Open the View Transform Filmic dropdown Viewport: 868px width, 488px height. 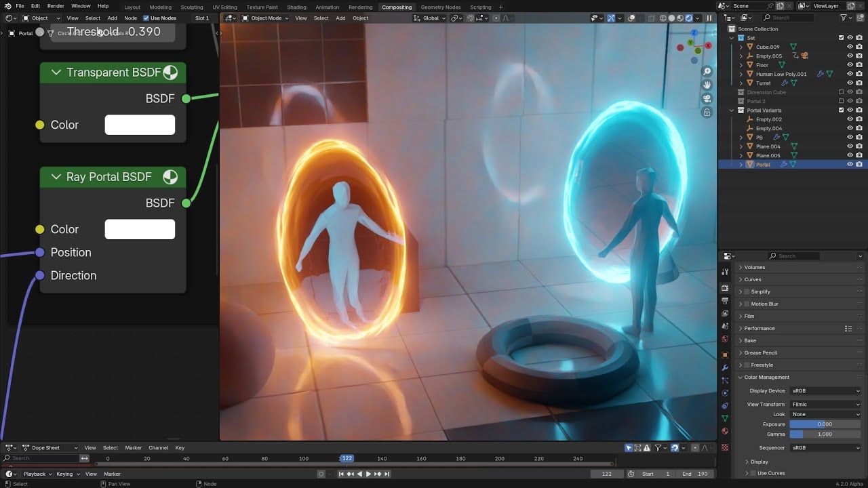pos(825,404)
